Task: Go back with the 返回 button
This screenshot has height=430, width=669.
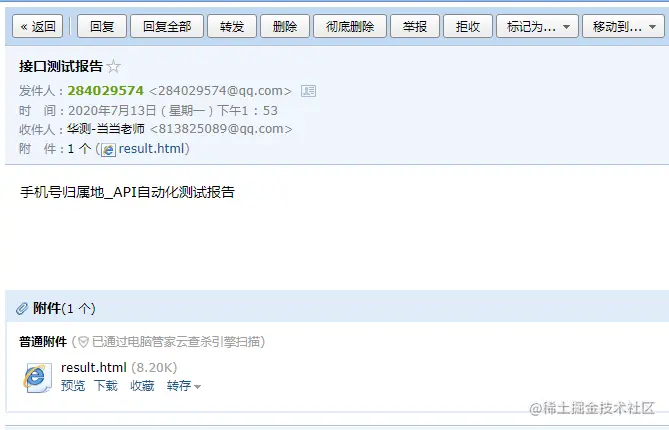Action: pyautogui.click(x=38, y=26)
